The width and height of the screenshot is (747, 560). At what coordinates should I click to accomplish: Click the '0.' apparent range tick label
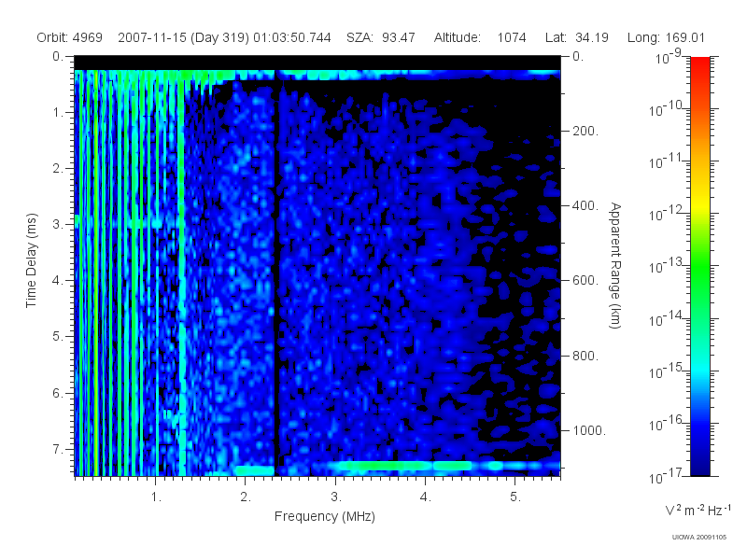[x=578, y=56]
